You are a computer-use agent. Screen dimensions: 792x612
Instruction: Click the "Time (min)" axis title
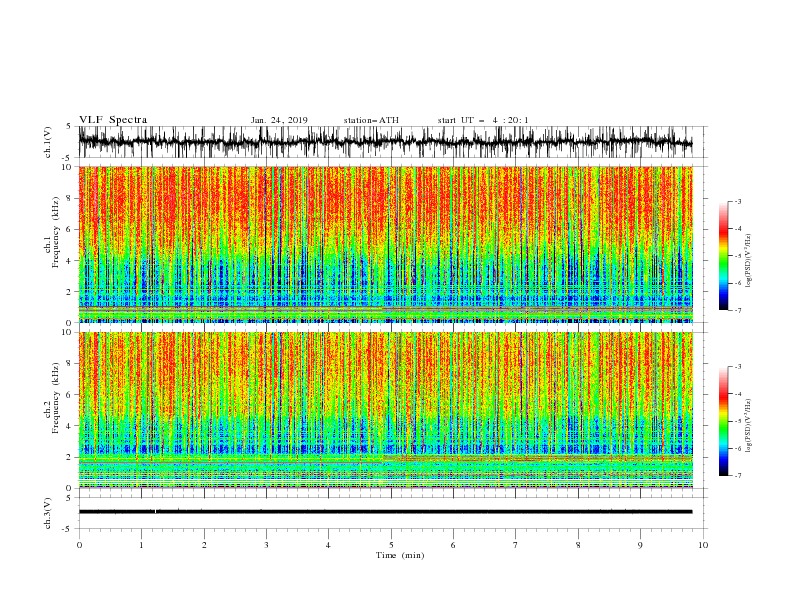coord(400,555)
